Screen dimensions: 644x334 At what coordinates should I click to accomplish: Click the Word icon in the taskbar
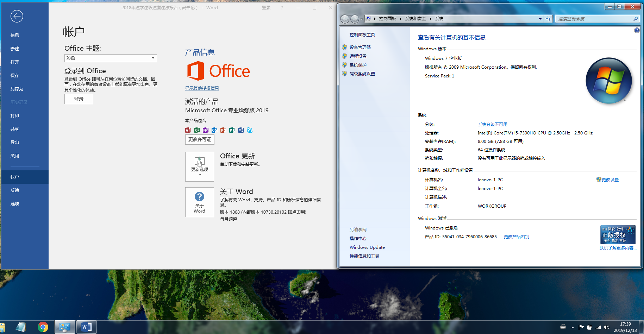tap(86, 327)
